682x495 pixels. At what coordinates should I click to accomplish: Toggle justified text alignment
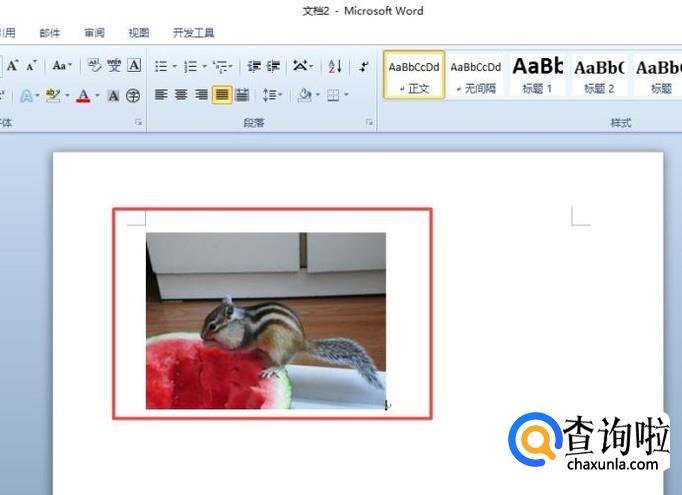pyautogui.click(x=221, y=95)
